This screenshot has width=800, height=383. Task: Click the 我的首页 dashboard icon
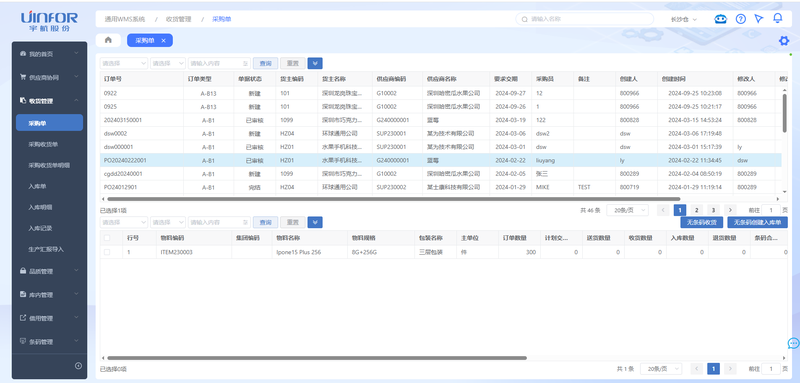pos(22,54)
